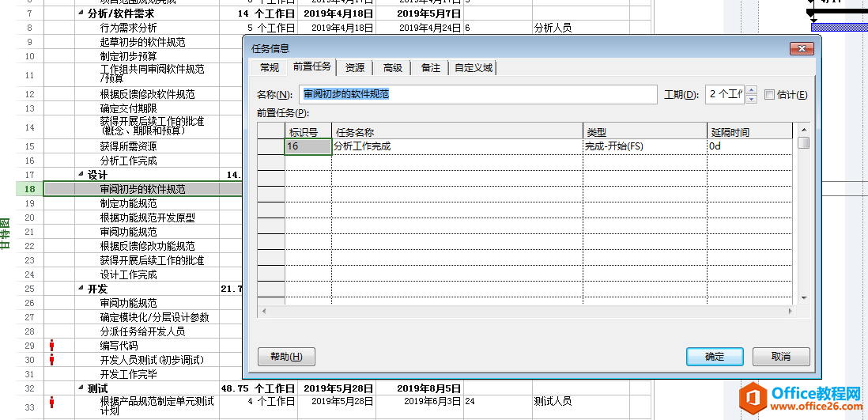This screenshot has width=868, height=420.
Task: Collapse the 设计 summary task
Action: [81, 175]
